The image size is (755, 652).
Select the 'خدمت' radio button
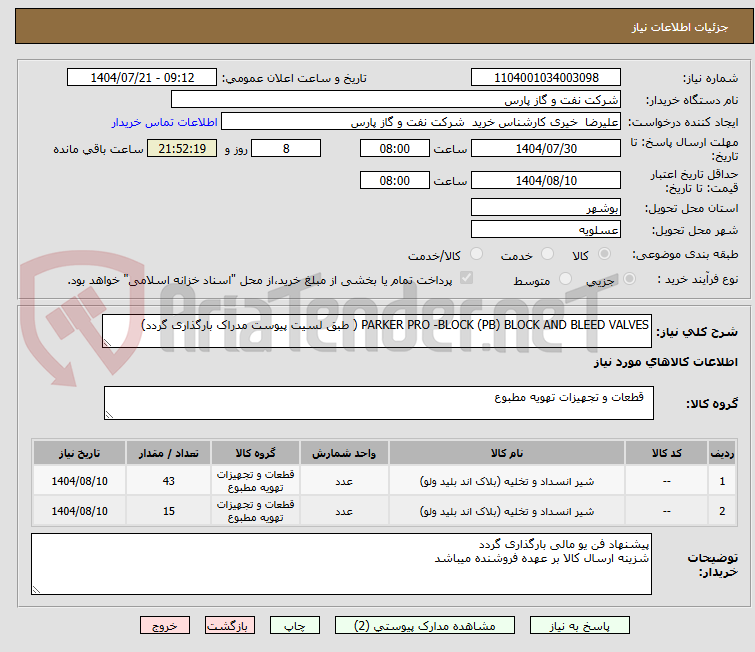(x=546, y=255)
